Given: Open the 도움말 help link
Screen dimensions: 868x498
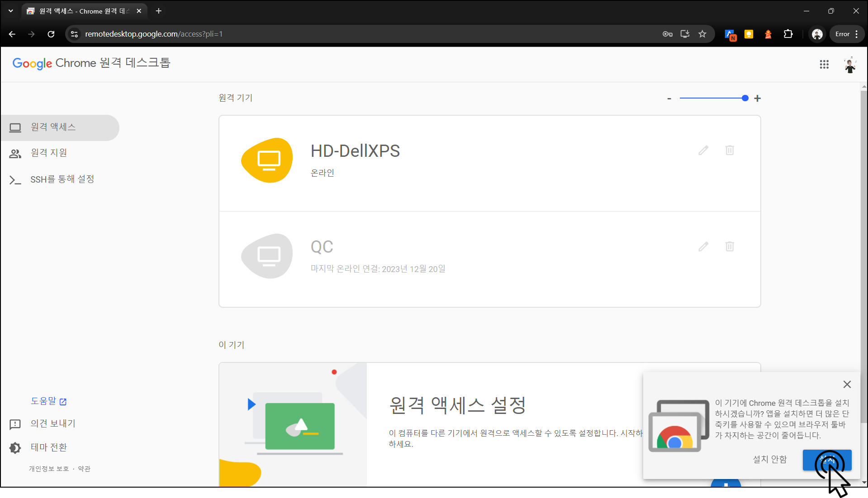Looking at the screenshot, I should 48,401.
